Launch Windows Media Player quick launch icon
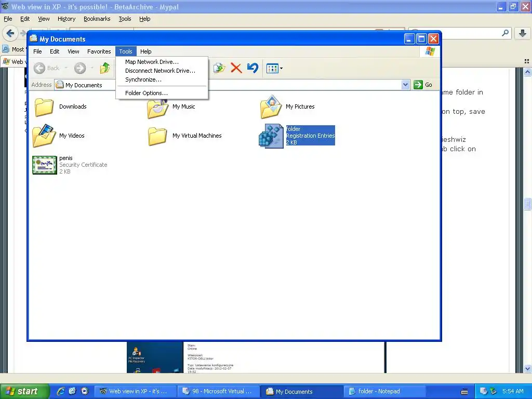The width and height of the screenshot is (532, 399). pyautogui.click(x=85, y=391)
